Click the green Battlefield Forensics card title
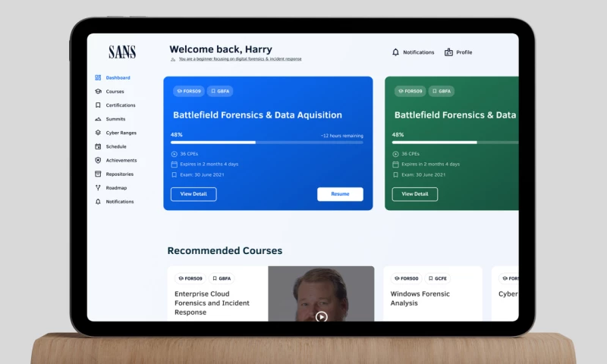Viewport: 607px width, 364px height. point(455,115)
